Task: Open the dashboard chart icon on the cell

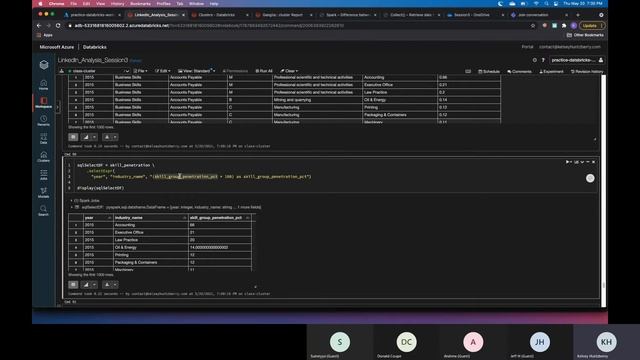Action: point(576,162)
